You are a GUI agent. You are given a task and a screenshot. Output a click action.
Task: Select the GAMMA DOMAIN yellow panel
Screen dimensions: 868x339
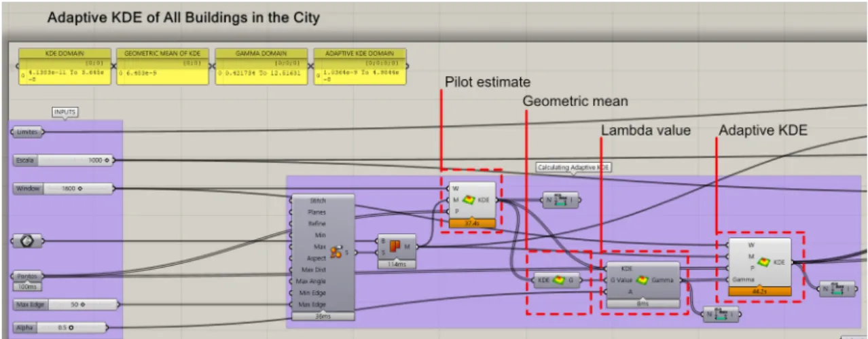point(261,66)
